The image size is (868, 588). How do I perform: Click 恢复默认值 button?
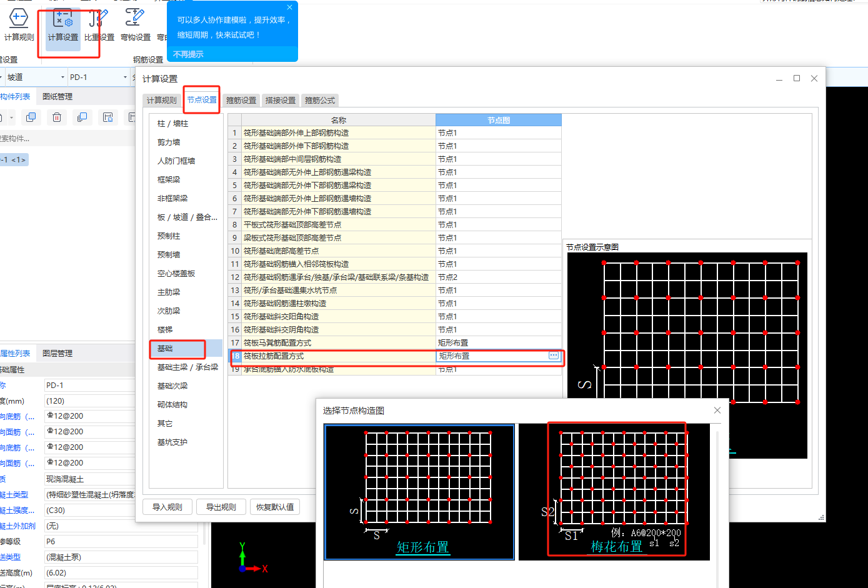tap(275, 507)
